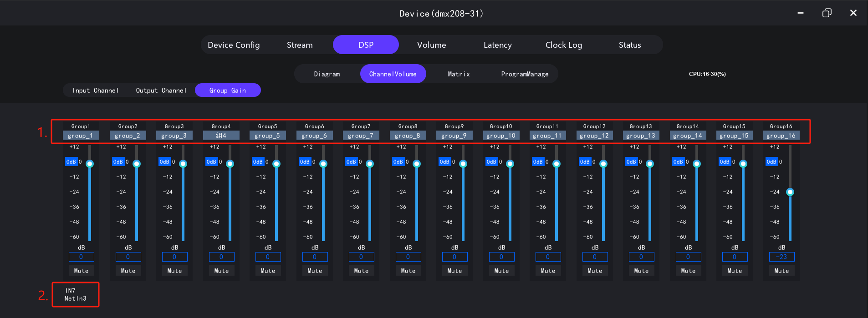Reset Group1 with its 0dB button
868x318 pixels.
coord(71,162)
